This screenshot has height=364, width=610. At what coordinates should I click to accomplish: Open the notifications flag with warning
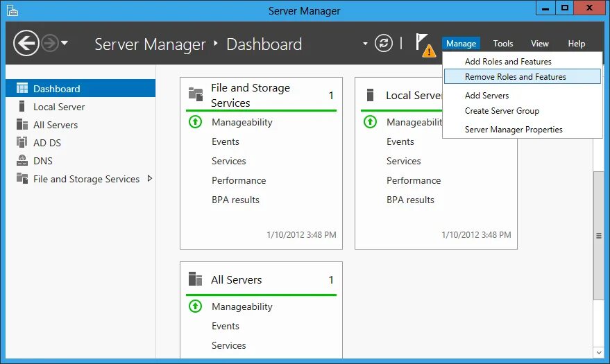coord(425,44)
